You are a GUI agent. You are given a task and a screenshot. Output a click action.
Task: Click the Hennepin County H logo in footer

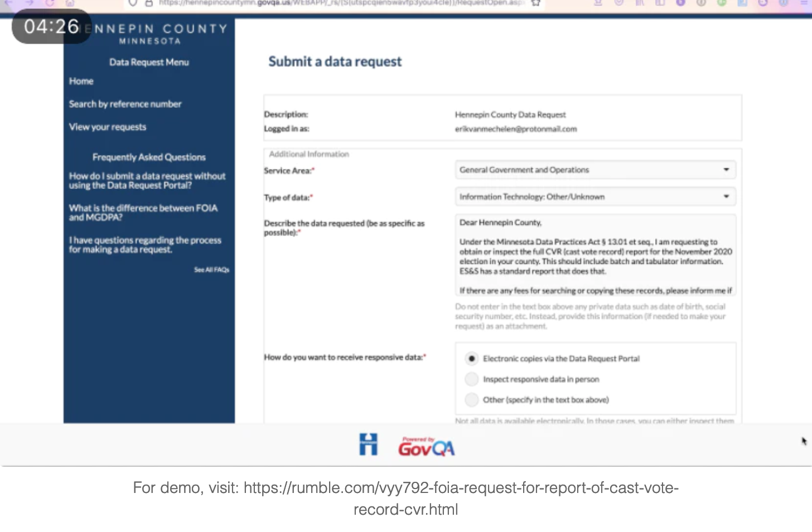click(x=368, y=444)
